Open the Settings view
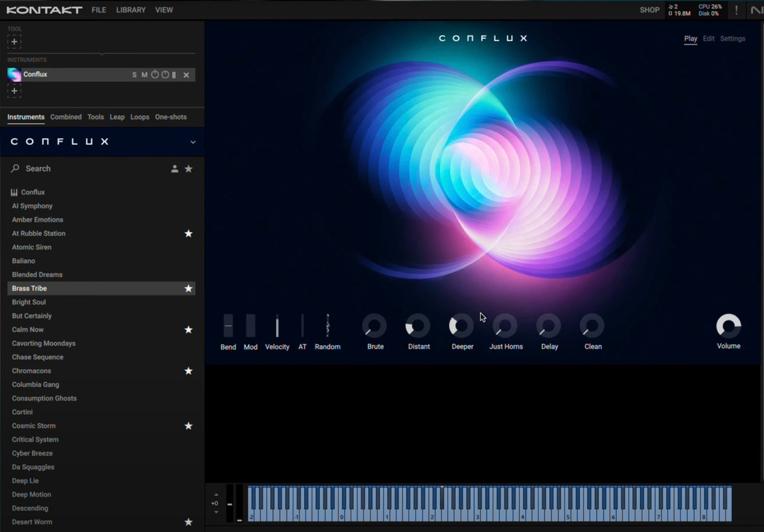Image resolution: width=764 pixels, height=532 pixels. (x=732, y=39)
